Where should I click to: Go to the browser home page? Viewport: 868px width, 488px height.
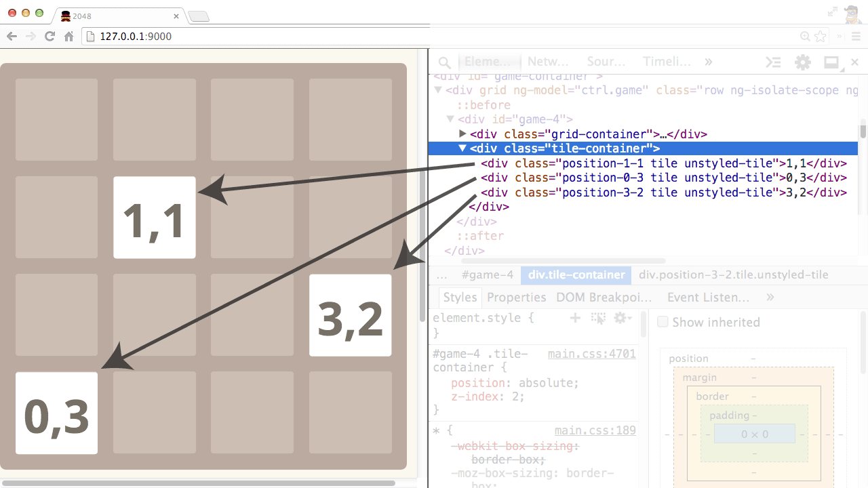coord(68,37)
